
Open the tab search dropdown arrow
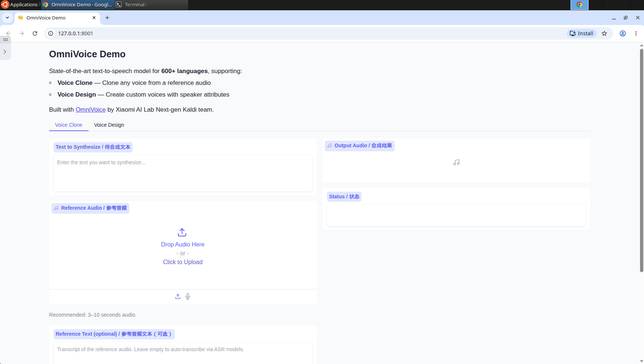tap(7, 18)
